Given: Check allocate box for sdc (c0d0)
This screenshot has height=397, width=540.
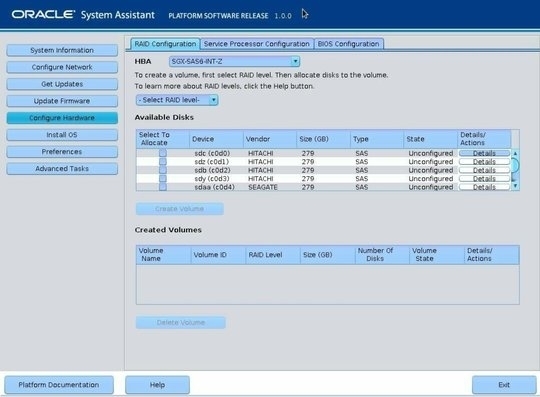Looking at the screenshot, I should tap(163, 153).
